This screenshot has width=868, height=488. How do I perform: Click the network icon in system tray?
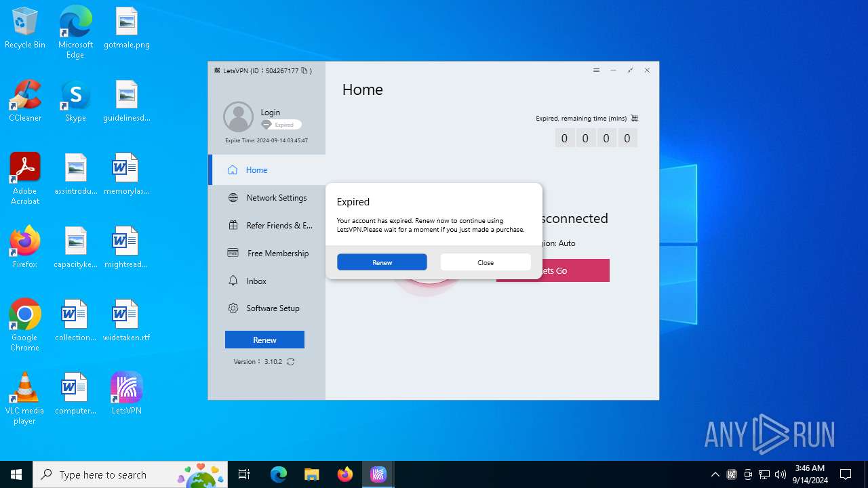click(764, 474)
